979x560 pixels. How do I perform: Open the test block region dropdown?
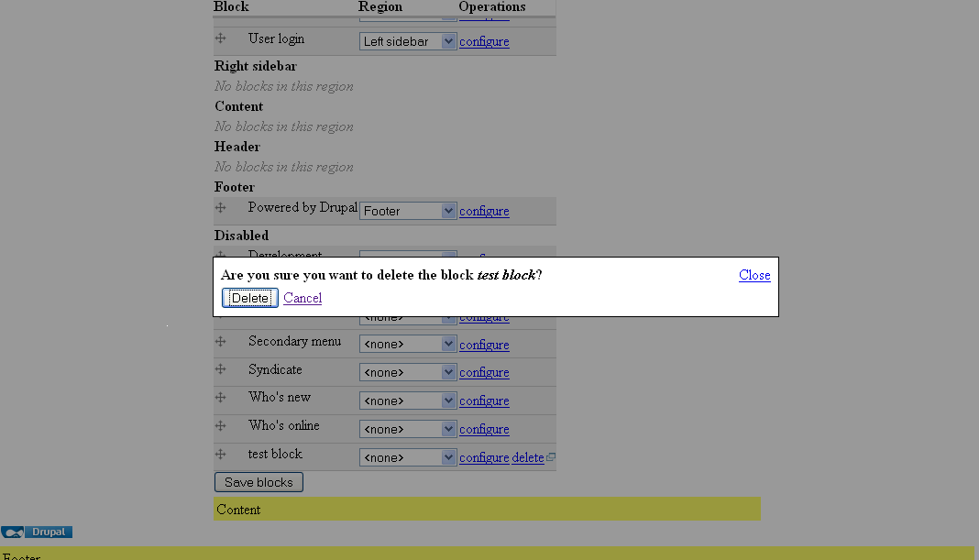(408, 457)
